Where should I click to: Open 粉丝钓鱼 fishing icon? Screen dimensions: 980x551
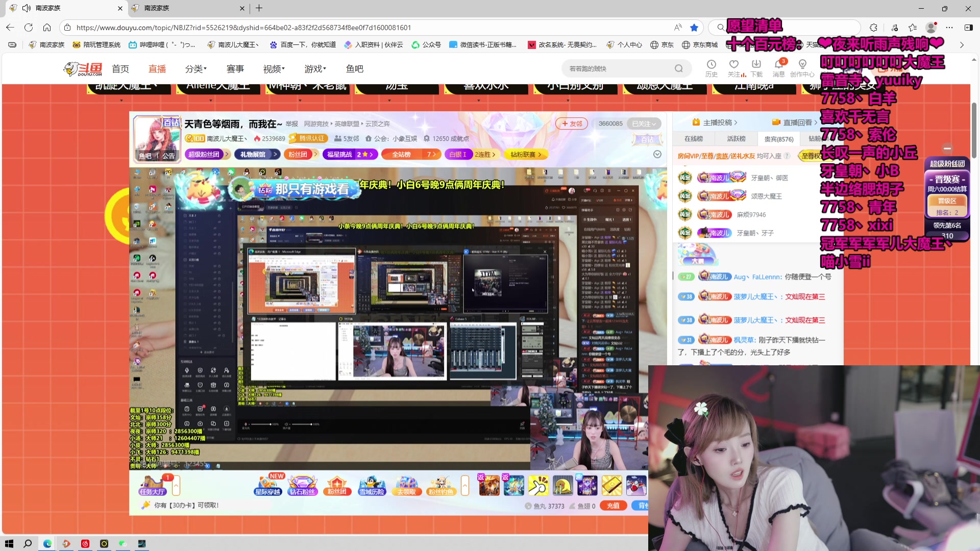pyautogui.click(x=441, y=485)
